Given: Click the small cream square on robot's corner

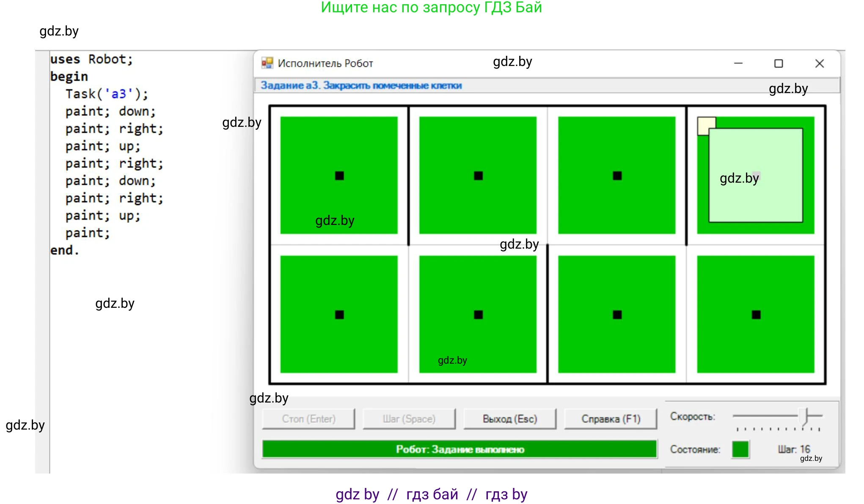Looking at the screenshot, I should pos(703,123).
